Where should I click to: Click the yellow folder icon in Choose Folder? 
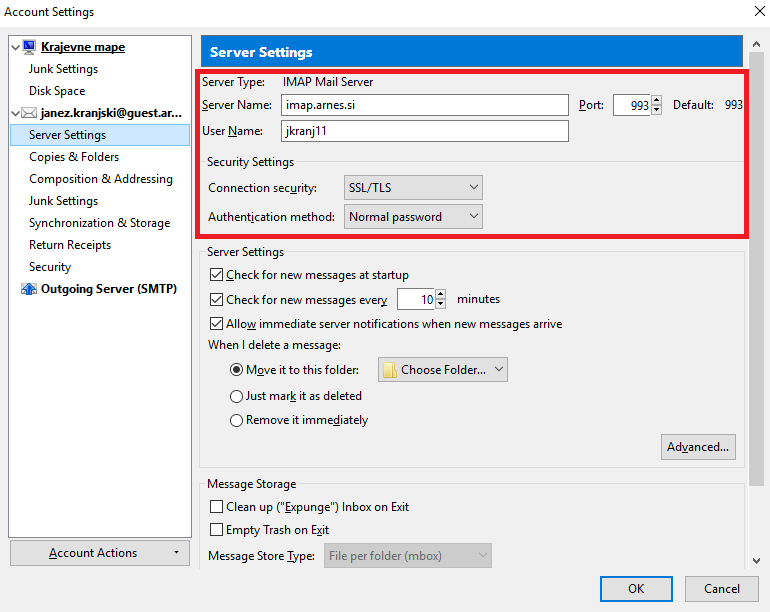tap(389, 370)
